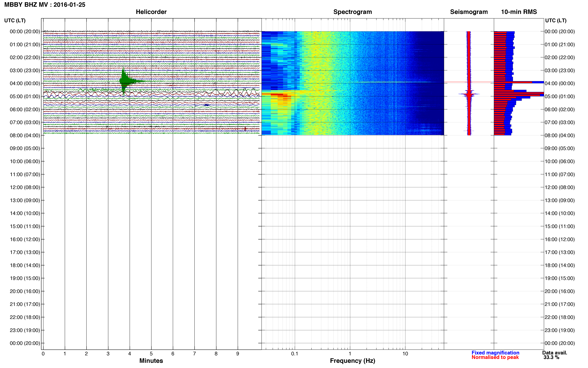Click "14:00 (10:00)" on the right time axis

560,213
